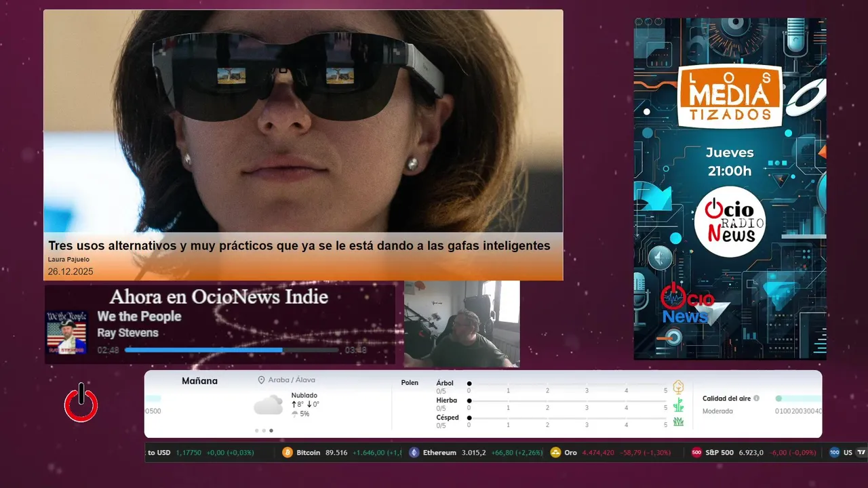Click the Jueves 21:00h schedule text
Screen dimensions: 868x488
(730, 162)
